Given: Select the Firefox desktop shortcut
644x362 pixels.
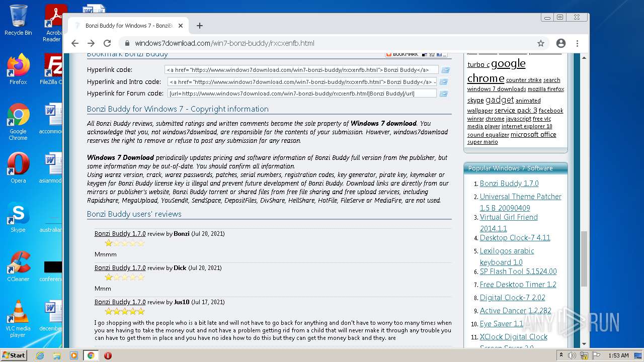Looking at the screenshot, I should 18,69.
